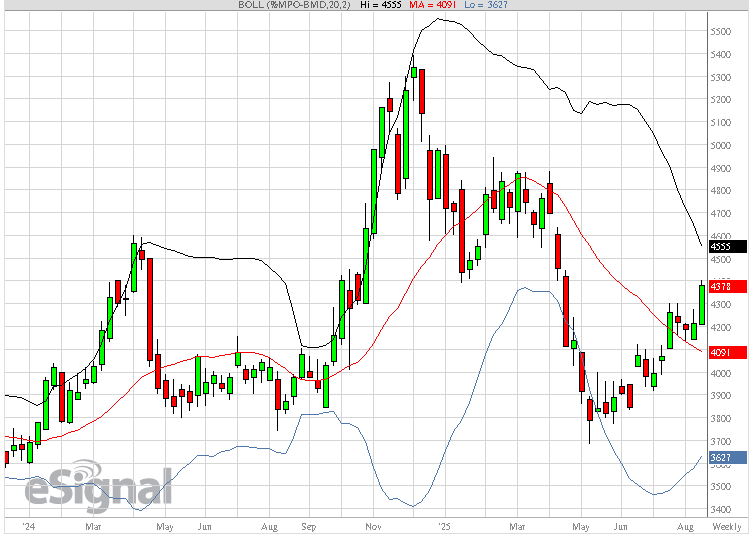This screenshot has height=536, width=756.
Task: Click the Mar label of year 2024
Action: [x=93, y=526]
